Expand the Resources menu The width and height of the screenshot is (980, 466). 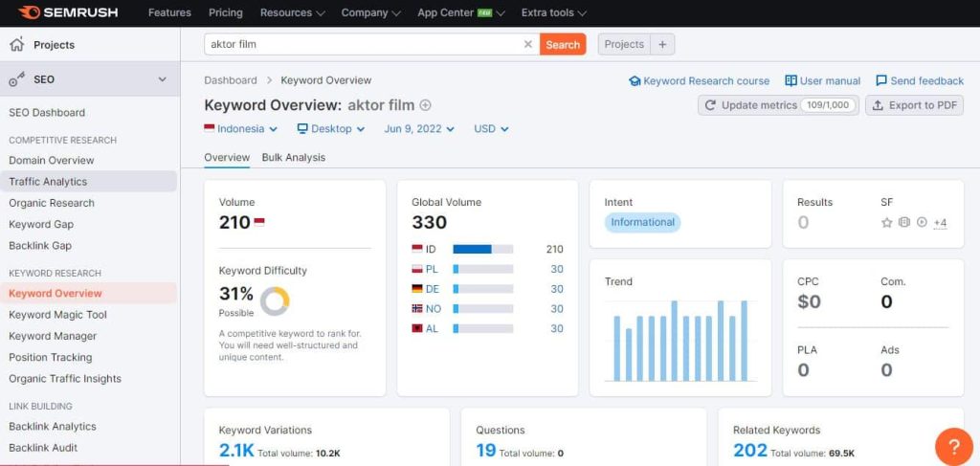pos(293,12)
